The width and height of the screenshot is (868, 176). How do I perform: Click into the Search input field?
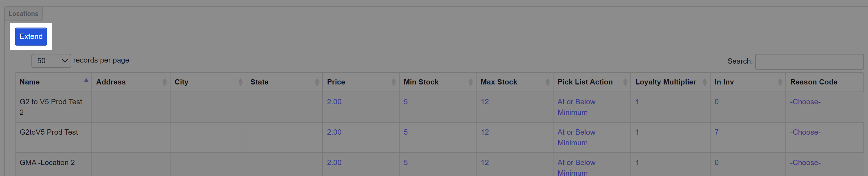pos(809,61)
